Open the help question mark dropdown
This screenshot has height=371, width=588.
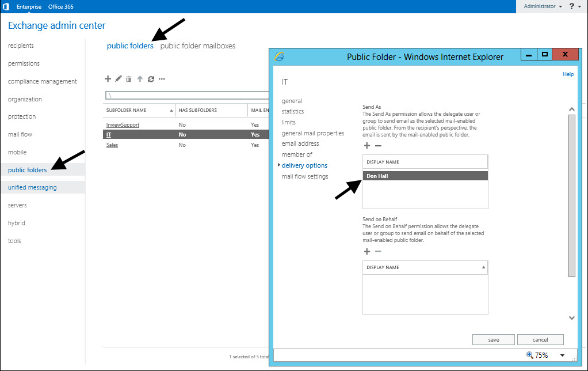(x=575, y=6)
